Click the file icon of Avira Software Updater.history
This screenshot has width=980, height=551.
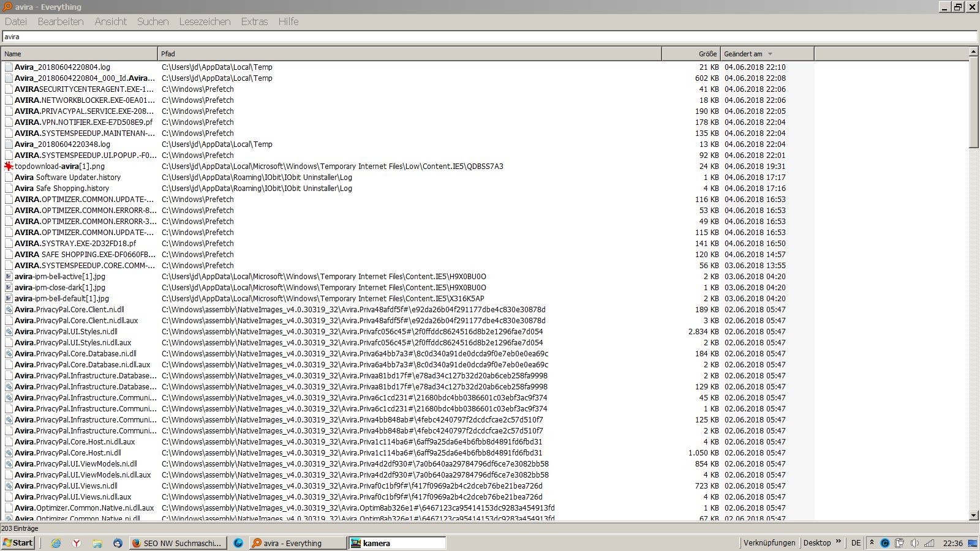[x=9, y=178]
